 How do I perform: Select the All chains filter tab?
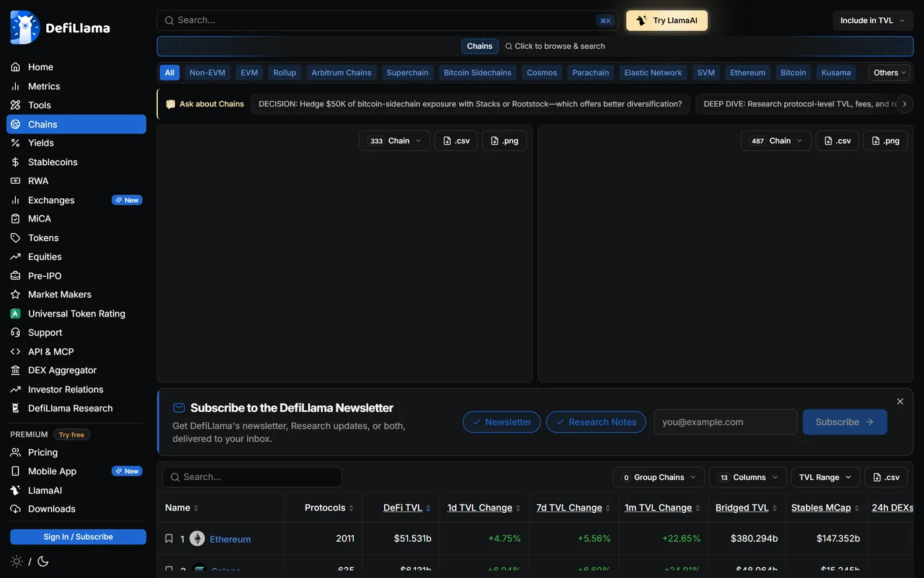[170, 73]
